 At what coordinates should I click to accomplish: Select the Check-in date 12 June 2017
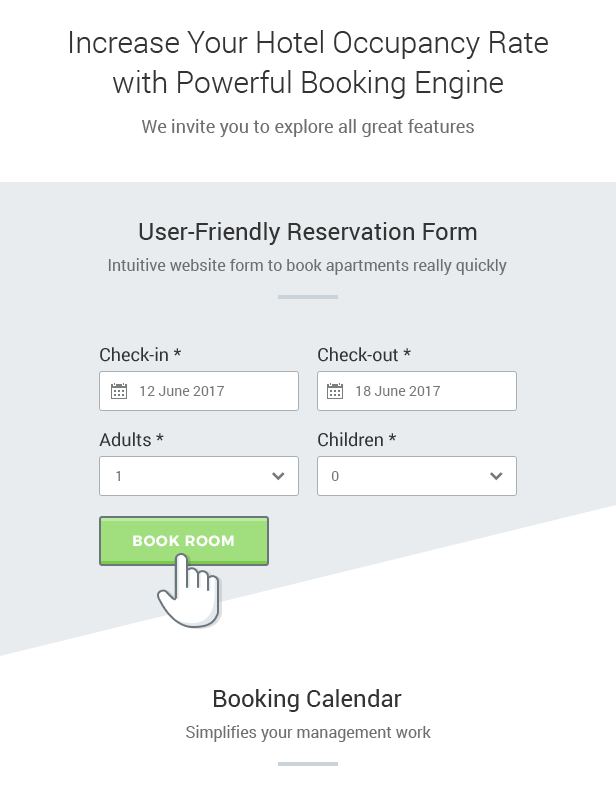[x=199, y=391]
